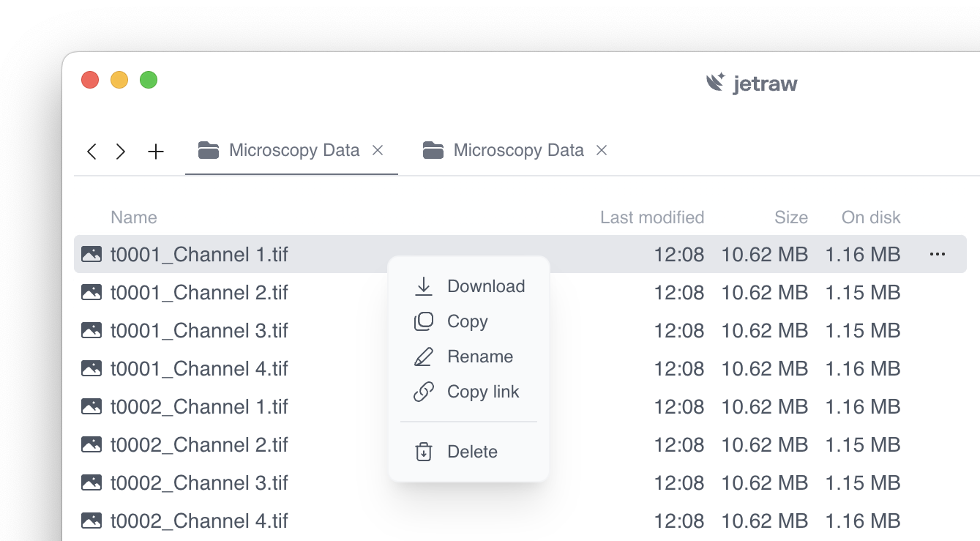Click the forward navigation arrow
Screen dimensions: 980x541
121,152
